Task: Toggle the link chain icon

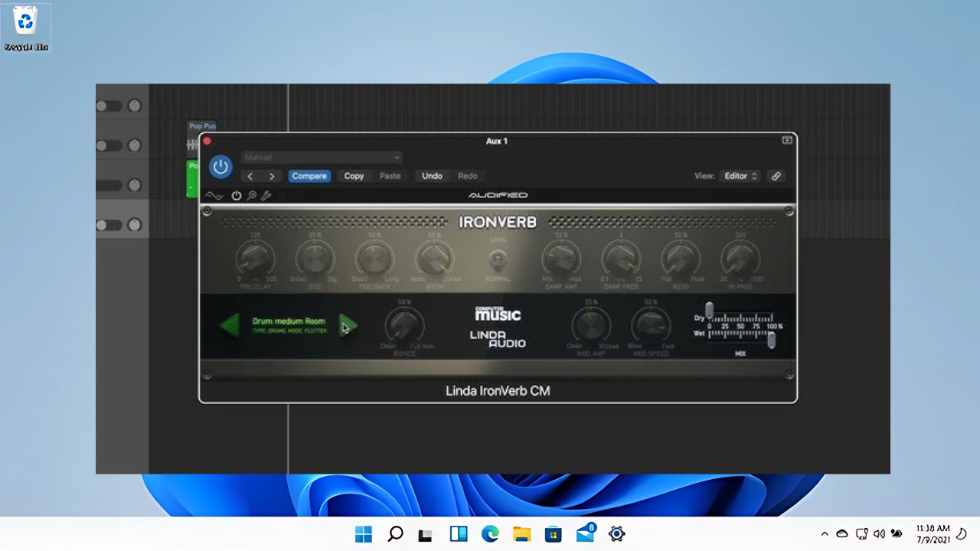Action: (x=776, y=176)
